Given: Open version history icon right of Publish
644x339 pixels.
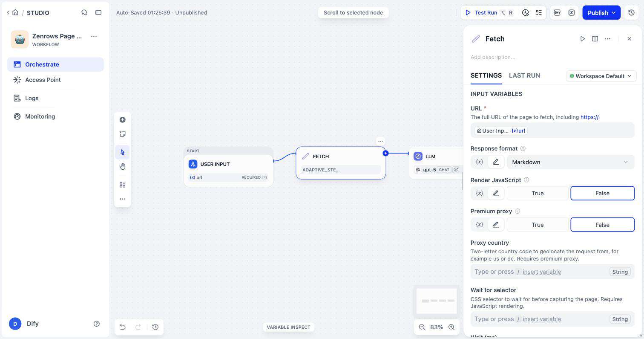Looking at the screenshot, I should click(x=631, y=12).
